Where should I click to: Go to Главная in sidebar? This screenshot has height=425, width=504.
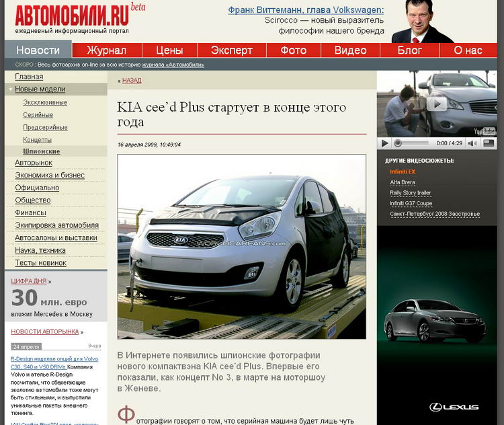coord(29,77)
